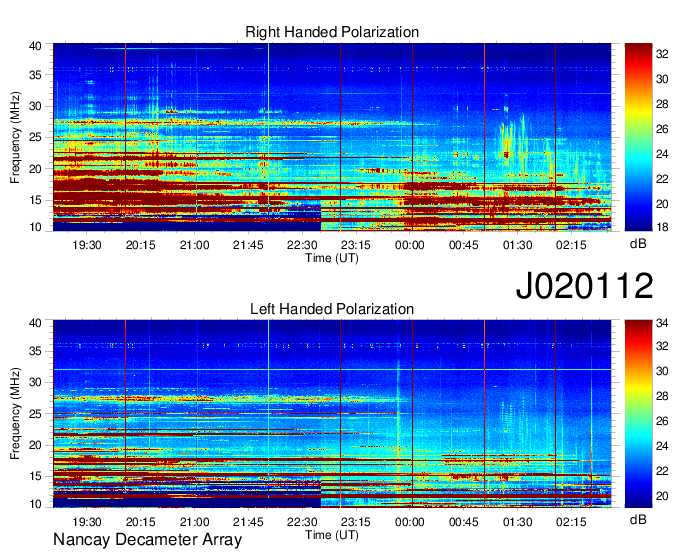The height and width of the screenshot is (552, 680).
Task: Click the 15 MHz tick on Right Handed plot
Action: pos(35,200)
